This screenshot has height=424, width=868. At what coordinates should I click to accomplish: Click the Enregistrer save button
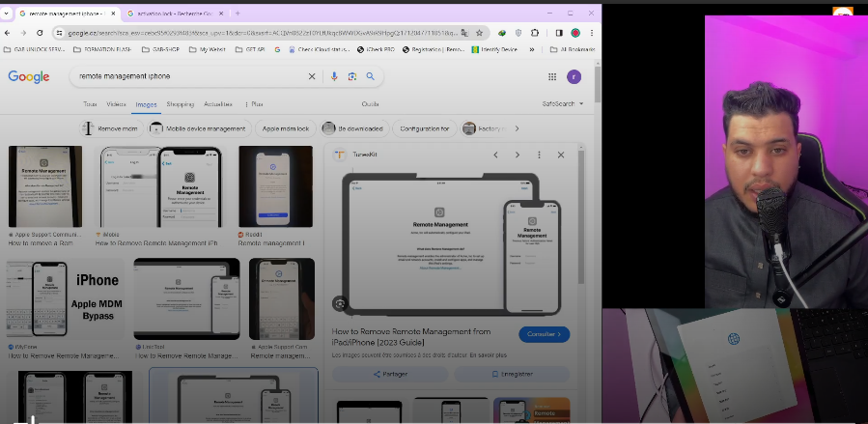pyautogui.click(x=512, y=374)
